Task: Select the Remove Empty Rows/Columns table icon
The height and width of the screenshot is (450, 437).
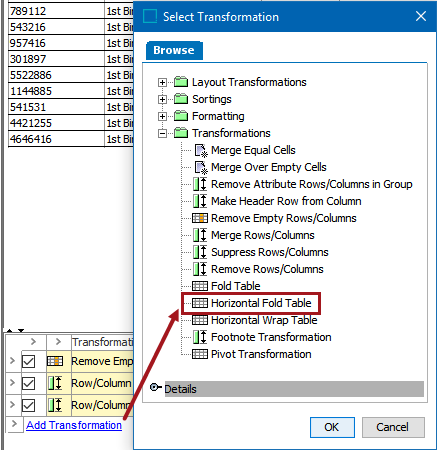Action: pyautogui.click(x=200, y=218)
